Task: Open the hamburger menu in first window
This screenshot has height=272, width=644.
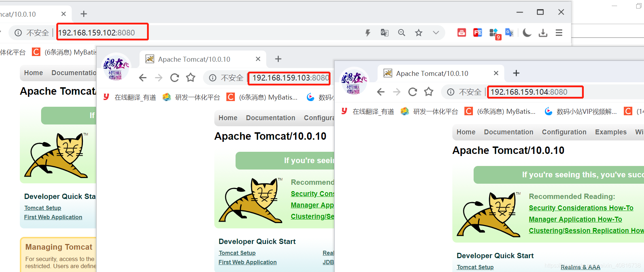Action: coord(559,33)
